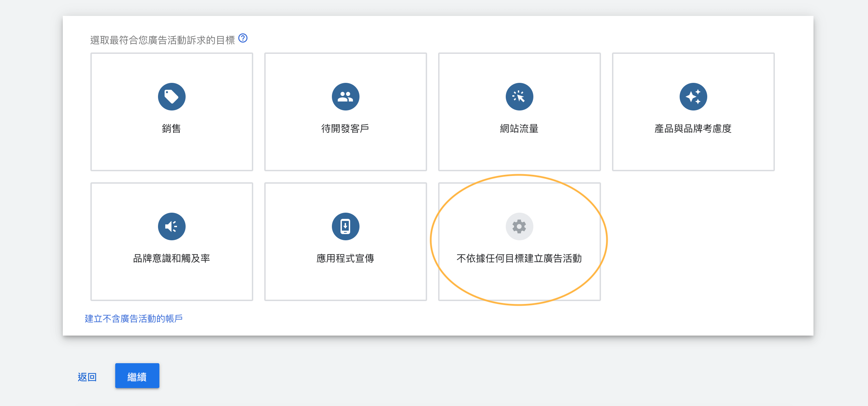
Task: Click the settings gear icon option
Action: click(x=519, y=226)
